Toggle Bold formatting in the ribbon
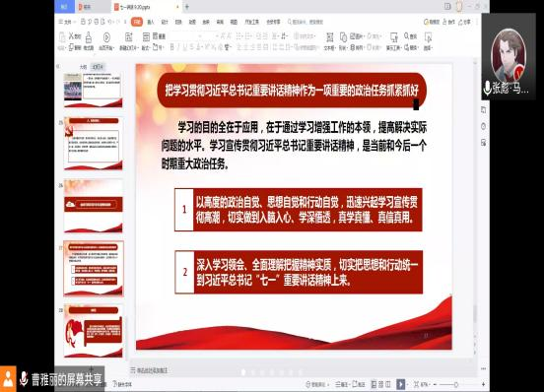 [x=171, y=47]
